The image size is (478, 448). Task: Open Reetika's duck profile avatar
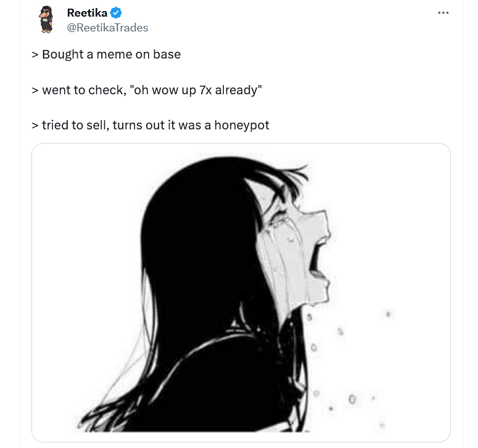(x=46, y=19)
